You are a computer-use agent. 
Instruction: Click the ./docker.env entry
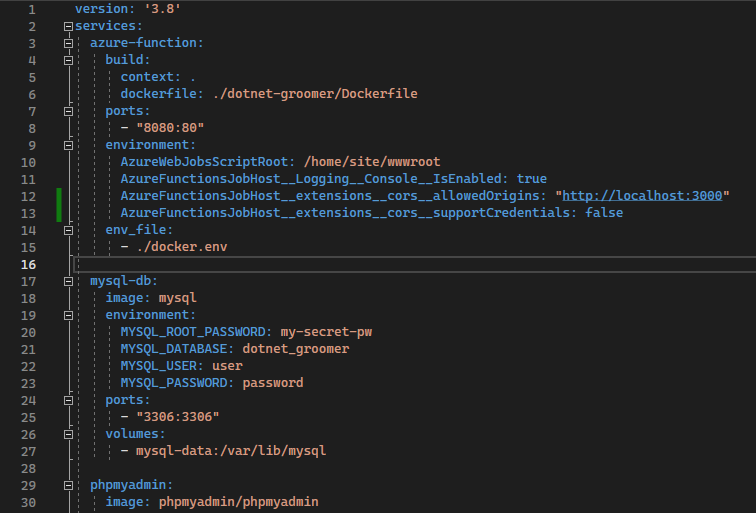[x=182, y=247]
